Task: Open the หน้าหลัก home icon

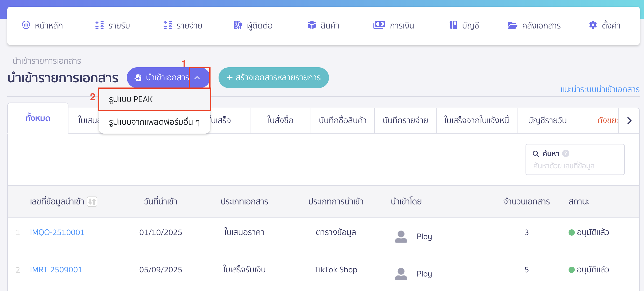Action: click(26, 25)
